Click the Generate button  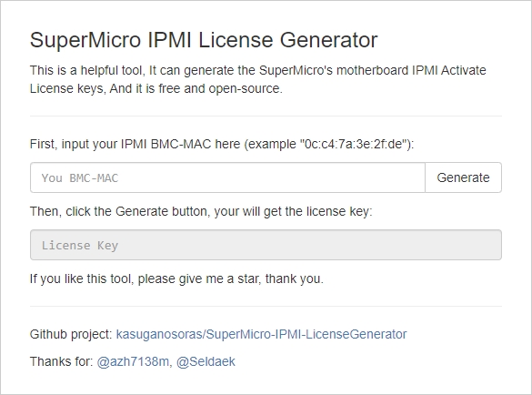463,177
